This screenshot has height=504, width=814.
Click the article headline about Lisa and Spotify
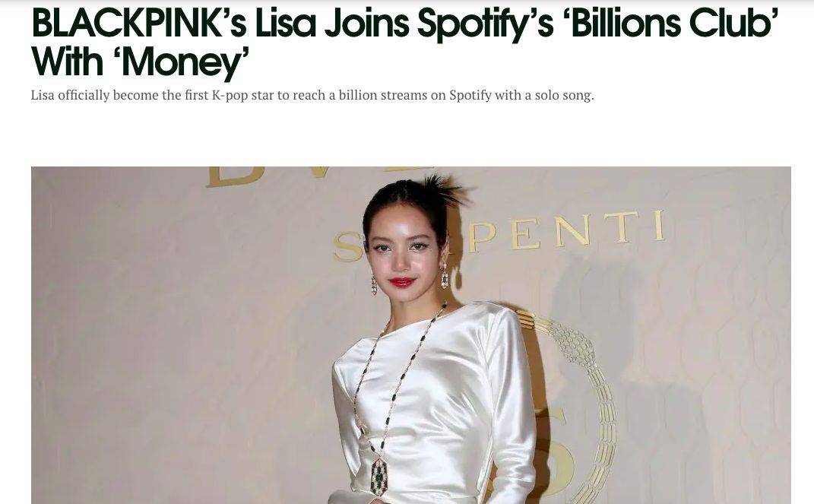tap(405, 43)
